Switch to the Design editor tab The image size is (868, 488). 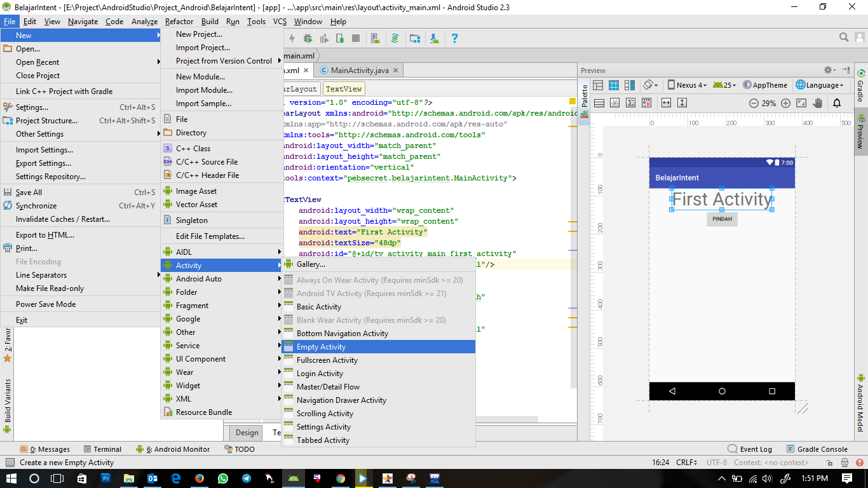(247, 433)
